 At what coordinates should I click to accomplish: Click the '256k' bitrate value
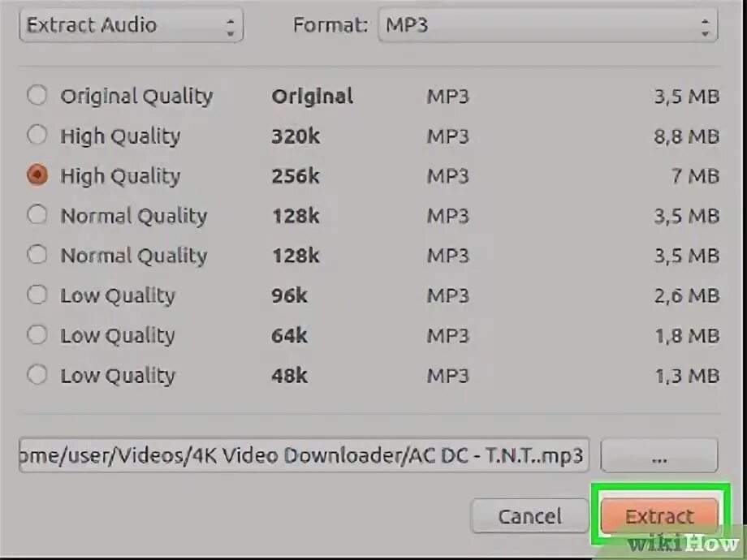tap(296, 177)
